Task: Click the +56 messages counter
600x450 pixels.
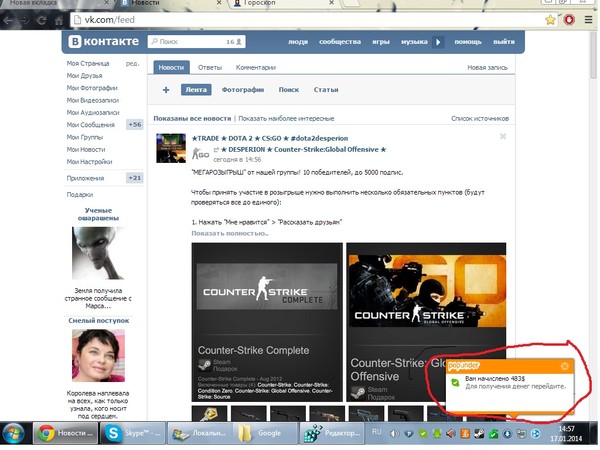Action: (x=135, y=125)
